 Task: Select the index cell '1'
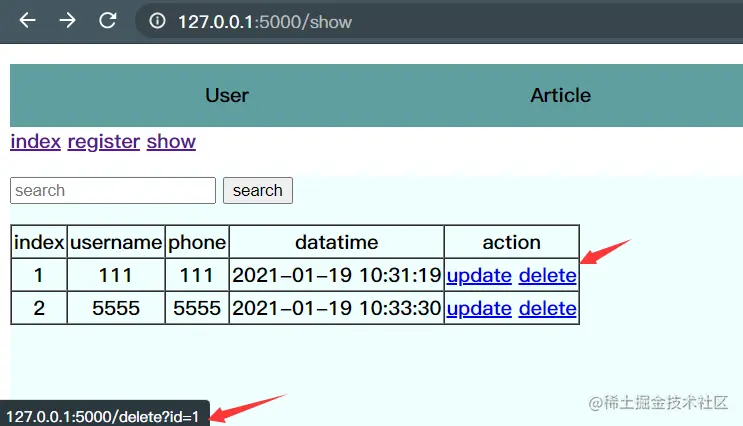click(x=39, y=275)
